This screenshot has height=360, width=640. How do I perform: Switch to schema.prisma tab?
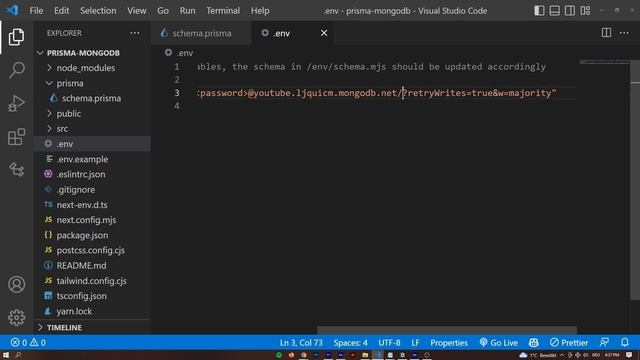(x=201, y=33)
